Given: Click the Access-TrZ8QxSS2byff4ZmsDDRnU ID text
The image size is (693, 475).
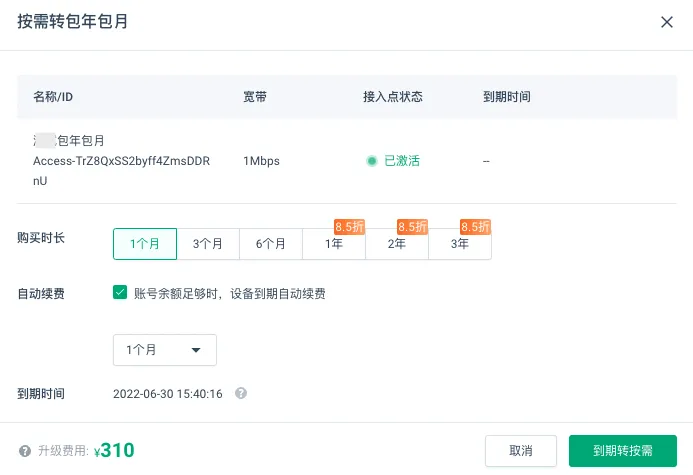Looking at the screenshot, I should click(122, 171).
